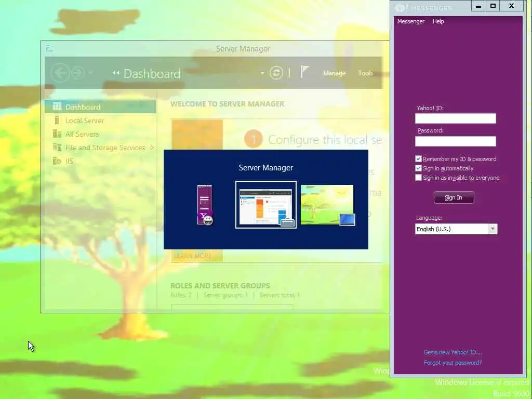Click the File and Storage Services icon
Image resolution: width=532 pixels, height=399 pixels.
(57, 147)
